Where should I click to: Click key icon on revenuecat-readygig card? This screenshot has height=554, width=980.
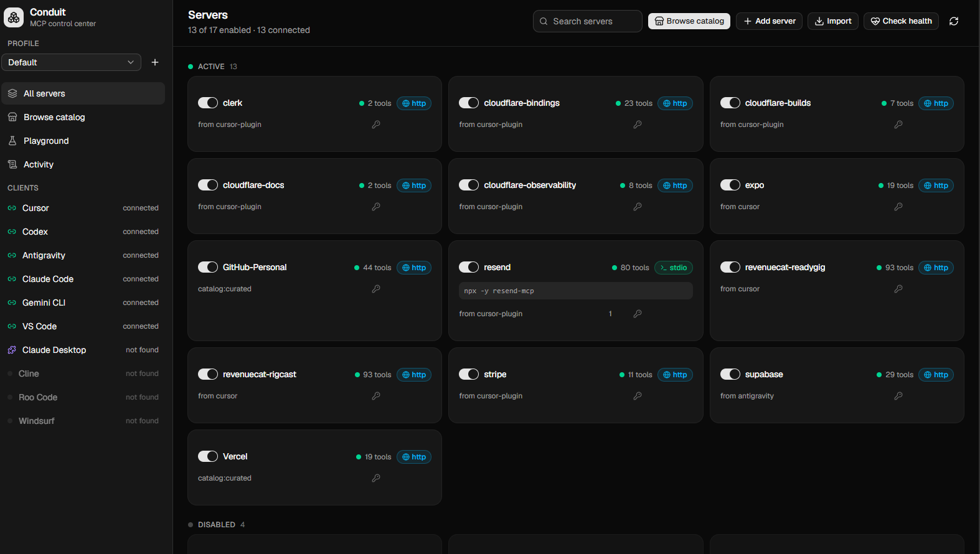(898, 289)
